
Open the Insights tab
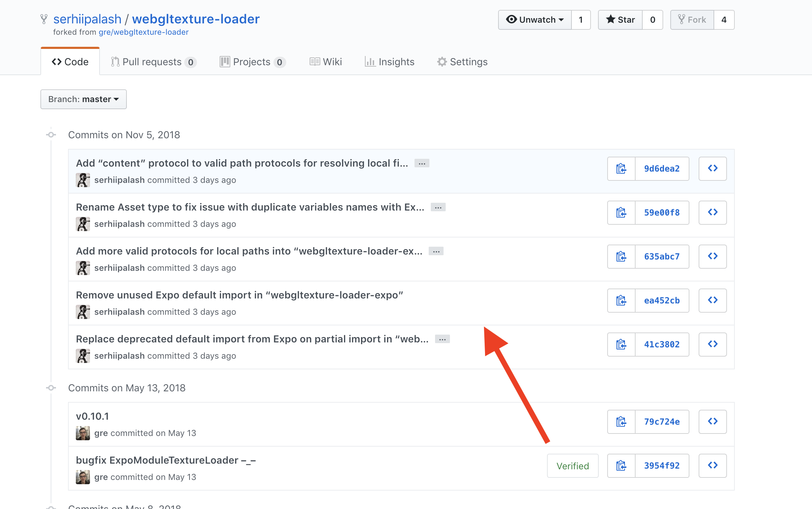pos(390,62)
